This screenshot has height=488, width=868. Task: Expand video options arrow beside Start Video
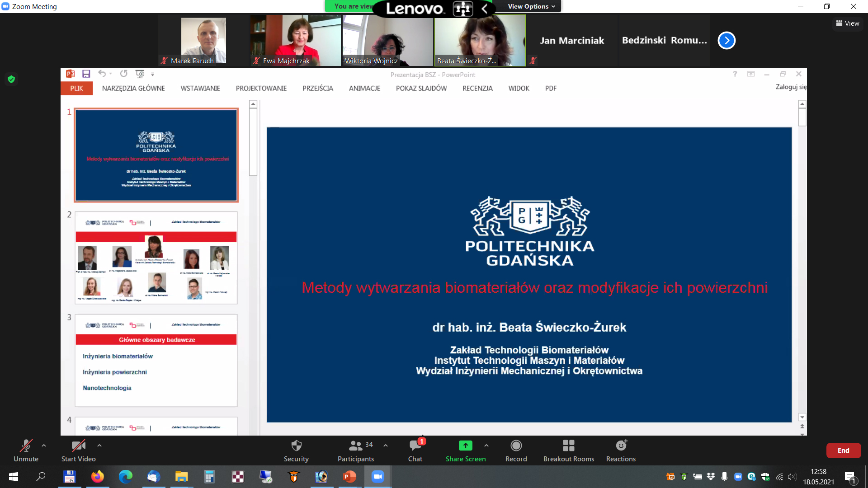tap(99, 446)
